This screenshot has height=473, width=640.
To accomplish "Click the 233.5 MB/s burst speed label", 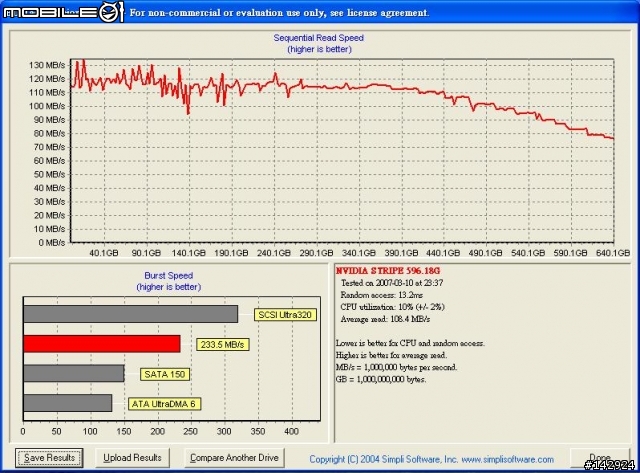I will click(222, 345).
